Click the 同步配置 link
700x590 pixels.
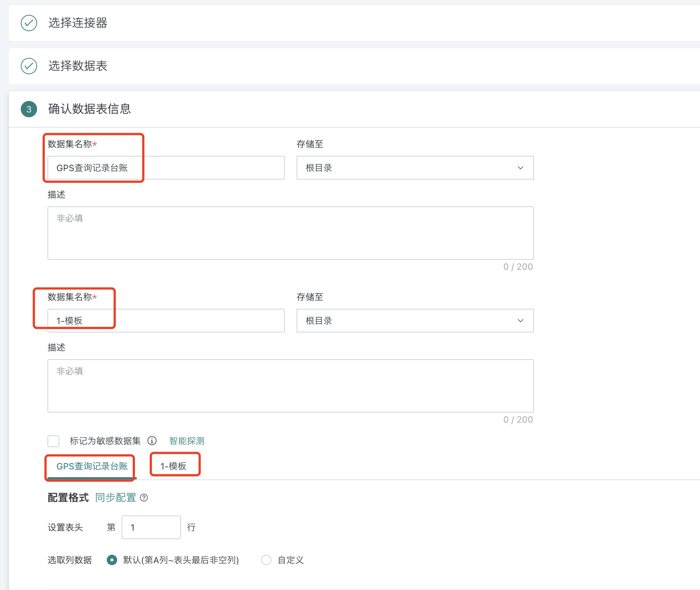[x=115, y=498]
